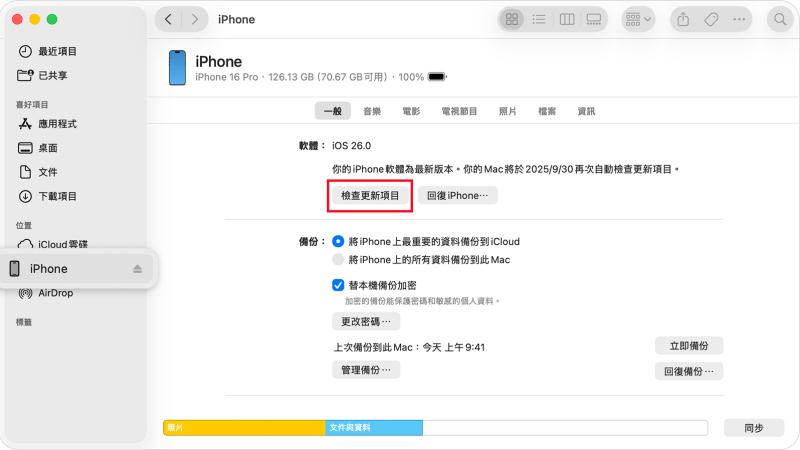Click the 喜好項目 sidebar section header
This screenshot has width=800, height=450.
32,105
